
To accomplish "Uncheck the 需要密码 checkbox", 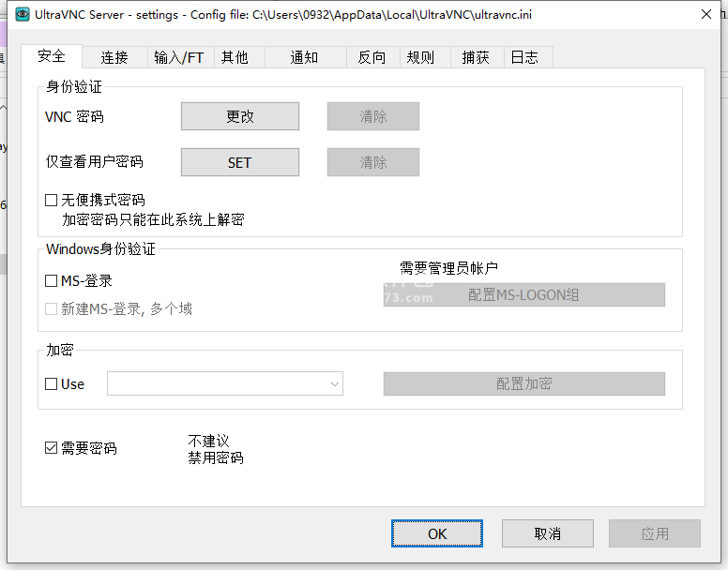I will pos(51,448).
